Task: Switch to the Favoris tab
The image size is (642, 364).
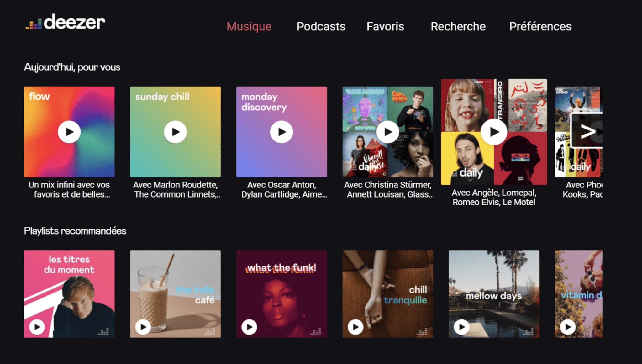Action: 385,27
